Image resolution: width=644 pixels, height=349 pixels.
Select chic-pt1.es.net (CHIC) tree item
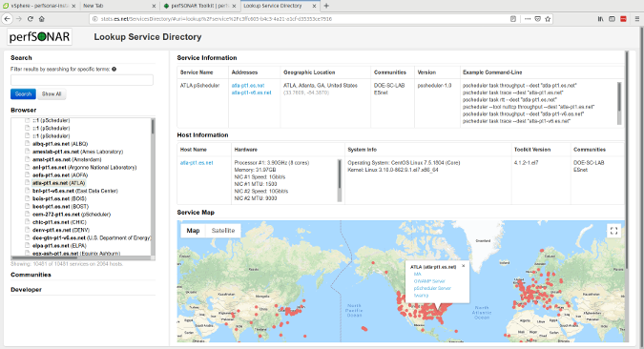coord(59,222)
